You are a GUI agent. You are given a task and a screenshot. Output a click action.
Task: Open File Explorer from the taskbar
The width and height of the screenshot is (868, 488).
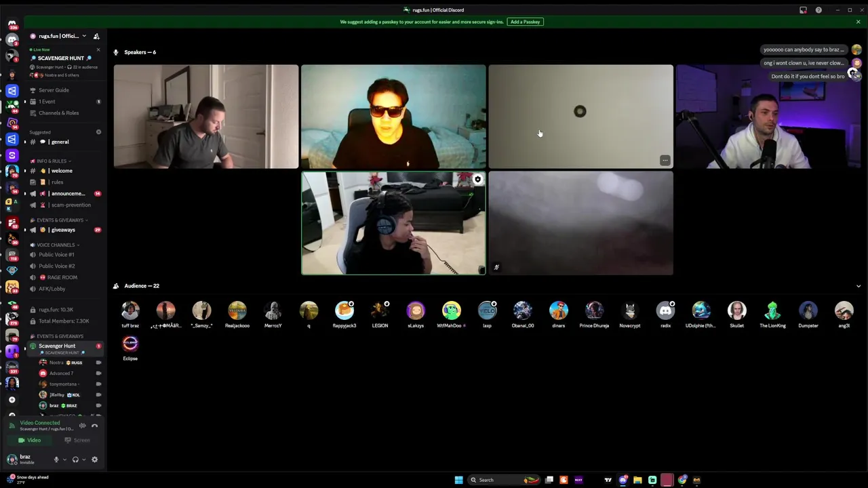(637, 480)
